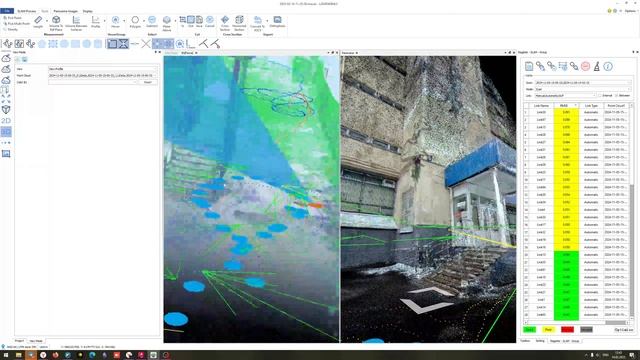This screenshot has height=360, width=640.
Task: Click the Link Type column header
Action: [x=591, y=105]
